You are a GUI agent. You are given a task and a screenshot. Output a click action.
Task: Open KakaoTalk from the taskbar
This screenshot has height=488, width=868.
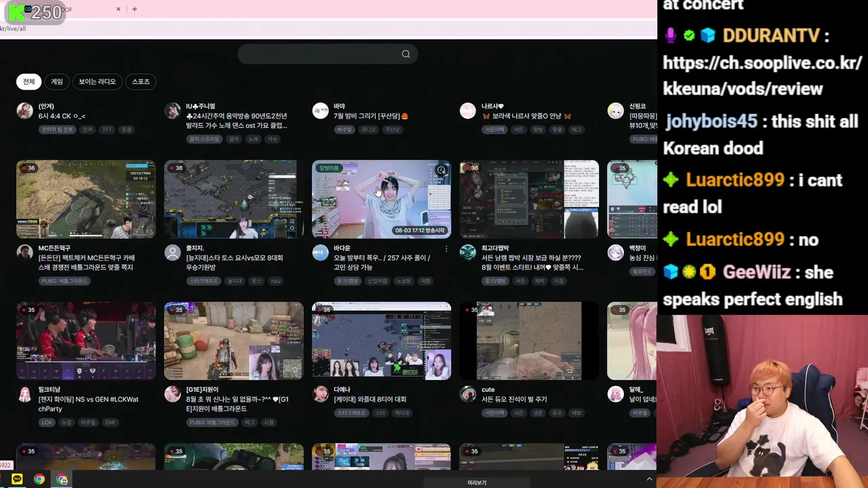point(18,479)
